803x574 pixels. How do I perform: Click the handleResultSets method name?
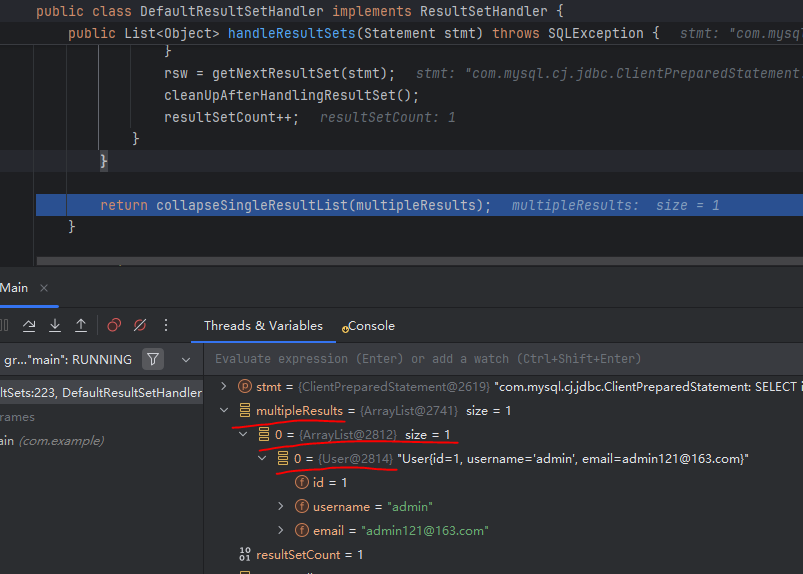[x=291, y=33]
